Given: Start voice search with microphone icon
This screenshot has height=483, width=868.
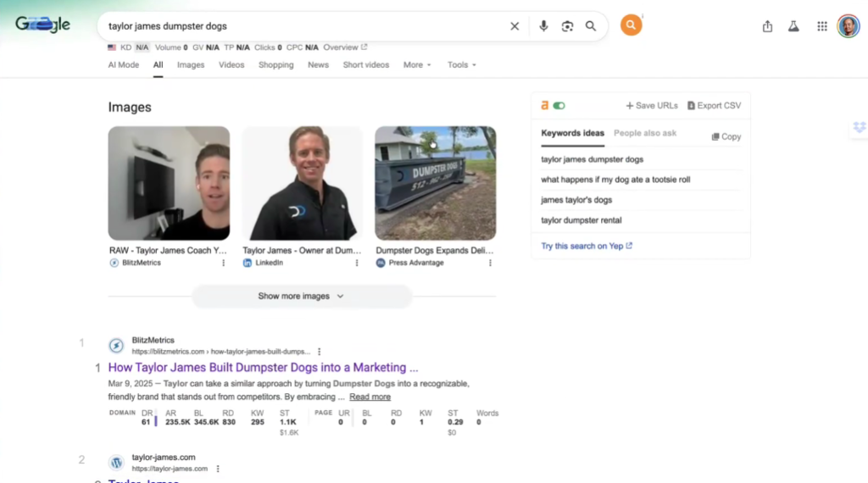Looking at the screenshot, I should [543, 26].
